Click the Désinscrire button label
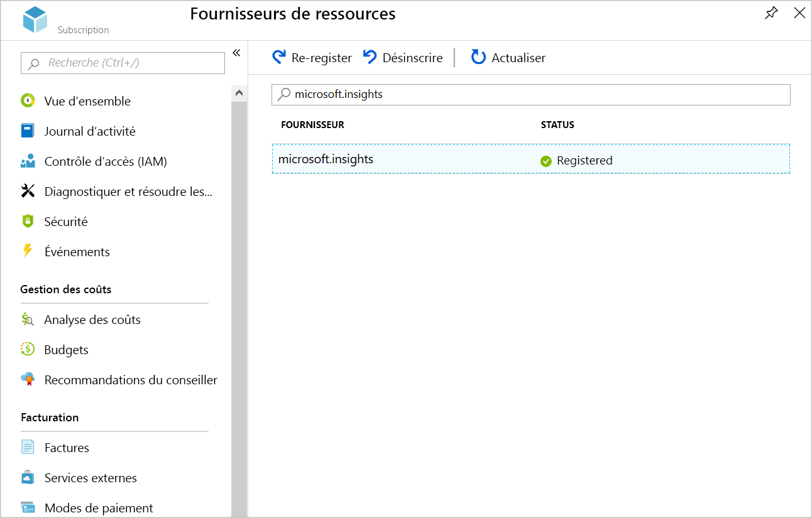The image size is (812, 518). [x=412, y=58]
